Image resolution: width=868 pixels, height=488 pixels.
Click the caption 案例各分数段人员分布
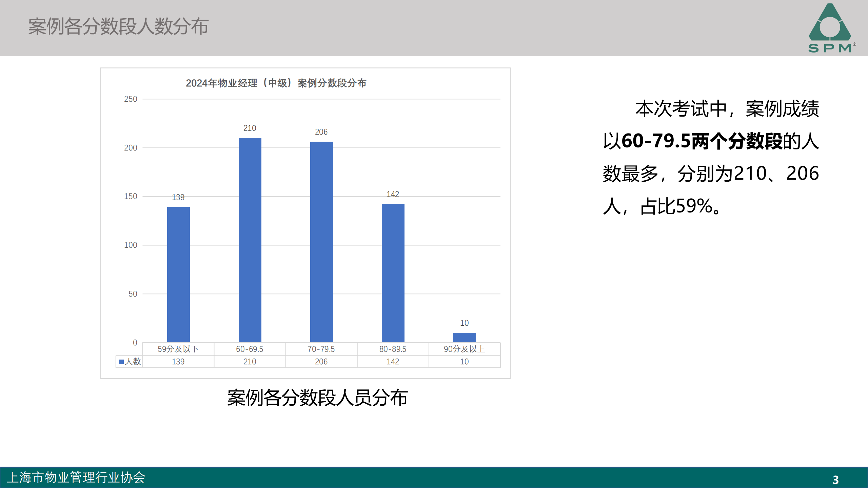coord(317,398)
